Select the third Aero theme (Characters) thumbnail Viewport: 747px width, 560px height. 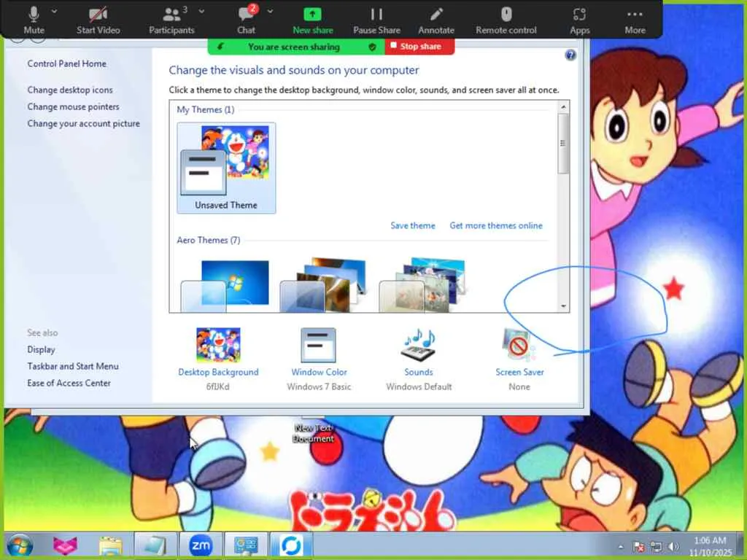(x=422, y=286)
